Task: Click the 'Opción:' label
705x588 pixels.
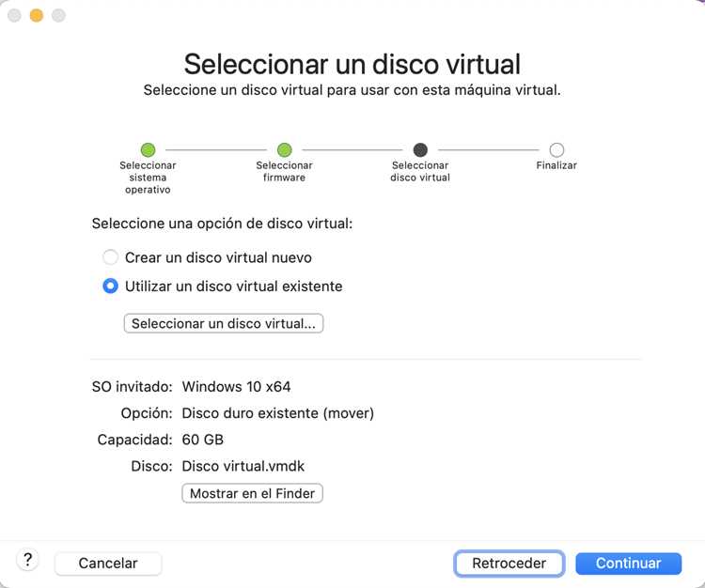Action: (x=147, y=413)
